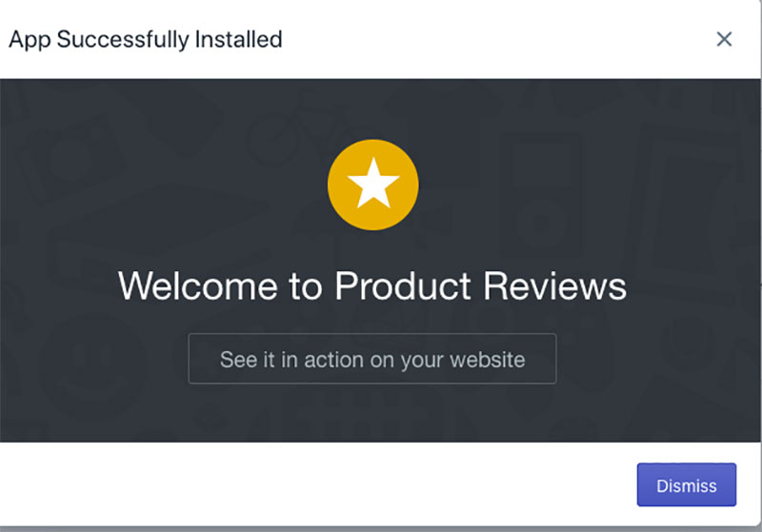Click the X icon in dialog header
The height and width of the screenshot is (532, 762).
tap(724, 39)
